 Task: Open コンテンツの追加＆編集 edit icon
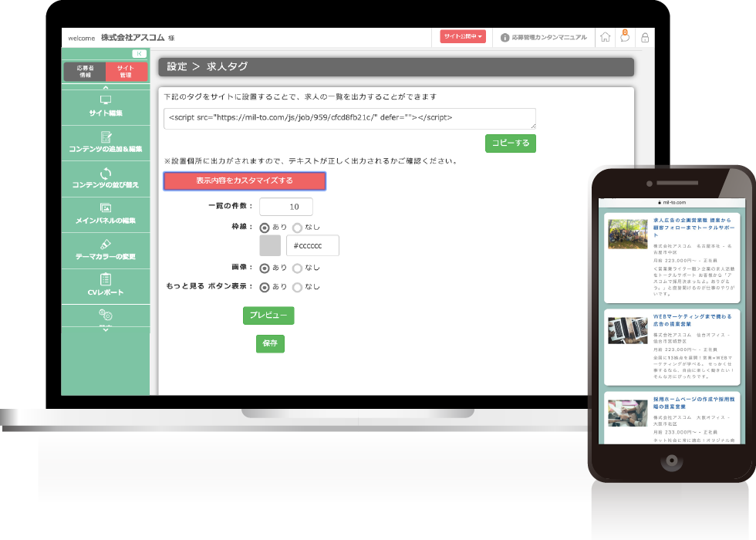(105, 136)
